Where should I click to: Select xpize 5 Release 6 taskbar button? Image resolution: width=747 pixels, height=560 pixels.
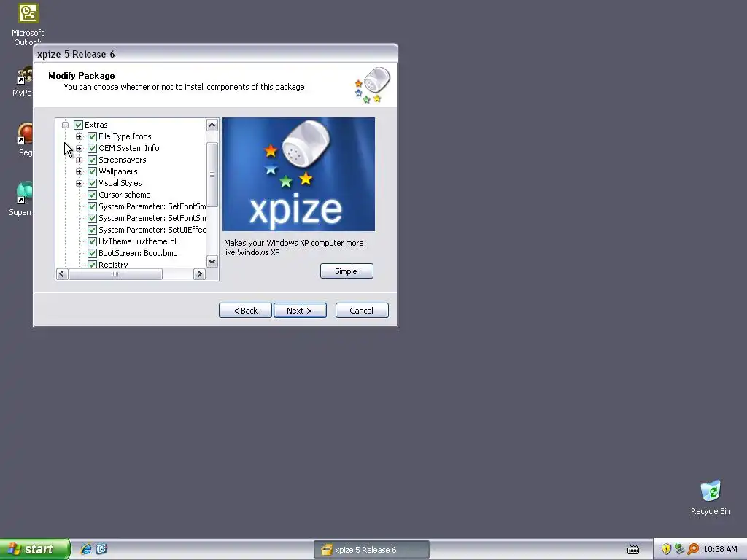(x=371, y=550)
